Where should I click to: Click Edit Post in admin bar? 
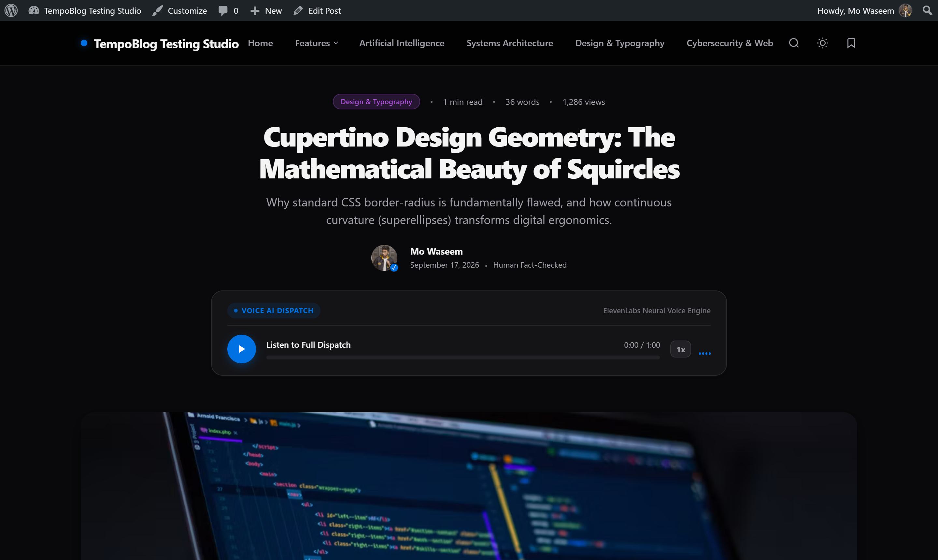tap(317, 10)
